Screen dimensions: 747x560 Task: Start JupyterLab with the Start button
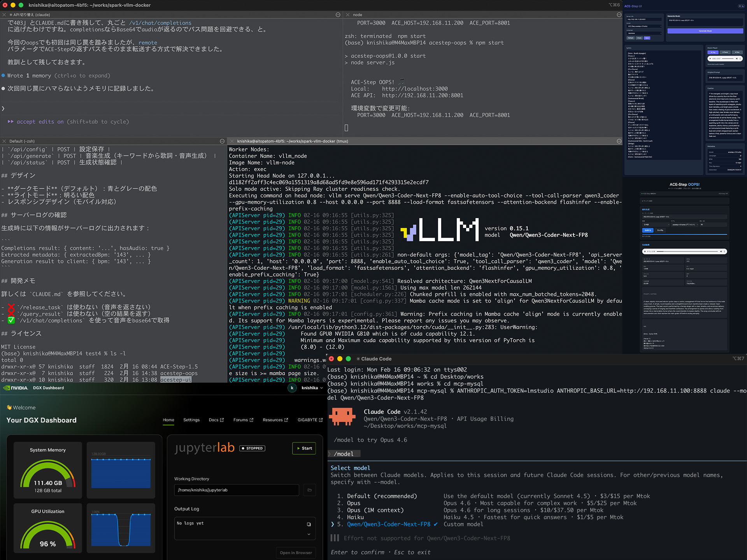point(304,448)
